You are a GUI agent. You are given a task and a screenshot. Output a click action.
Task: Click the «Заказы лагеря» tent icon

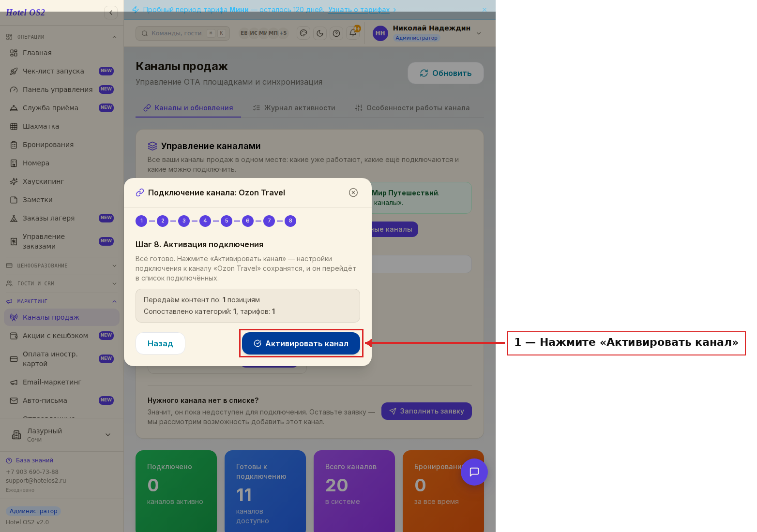pos(14,218)
